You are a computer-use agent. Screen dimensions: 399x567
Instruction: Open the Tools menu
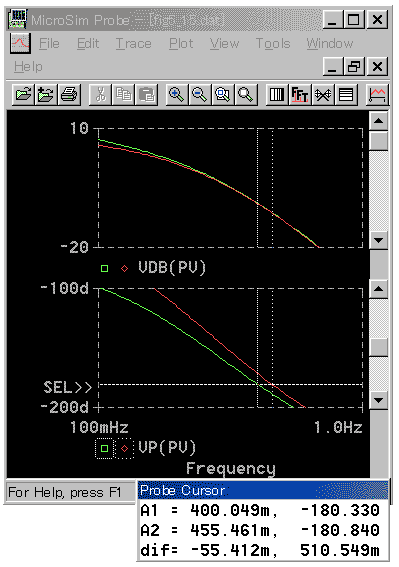click(273, 43)
